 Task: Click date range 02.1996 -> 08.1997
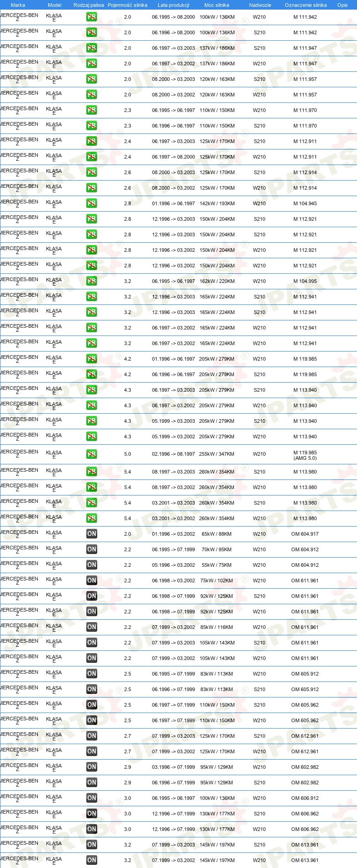click(173, 454)
